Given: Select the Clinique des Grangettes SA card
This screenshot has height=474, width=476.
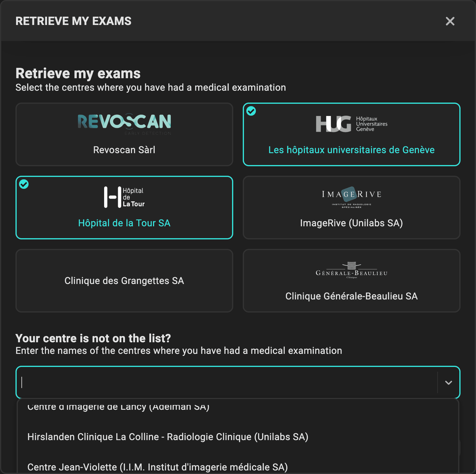Looking at the screenshot, I should [x=124, y=281].
